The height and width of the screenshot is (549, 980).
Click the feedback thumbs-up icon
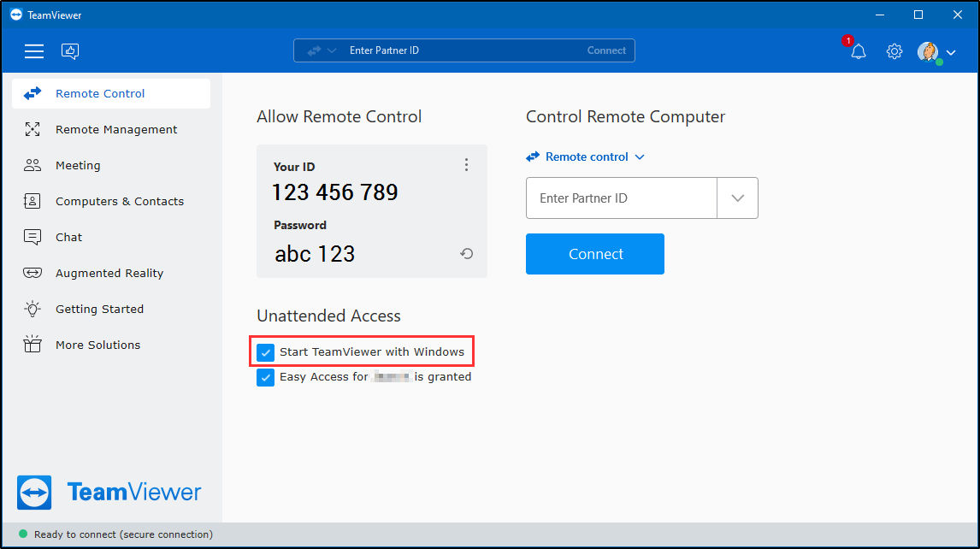70,51
